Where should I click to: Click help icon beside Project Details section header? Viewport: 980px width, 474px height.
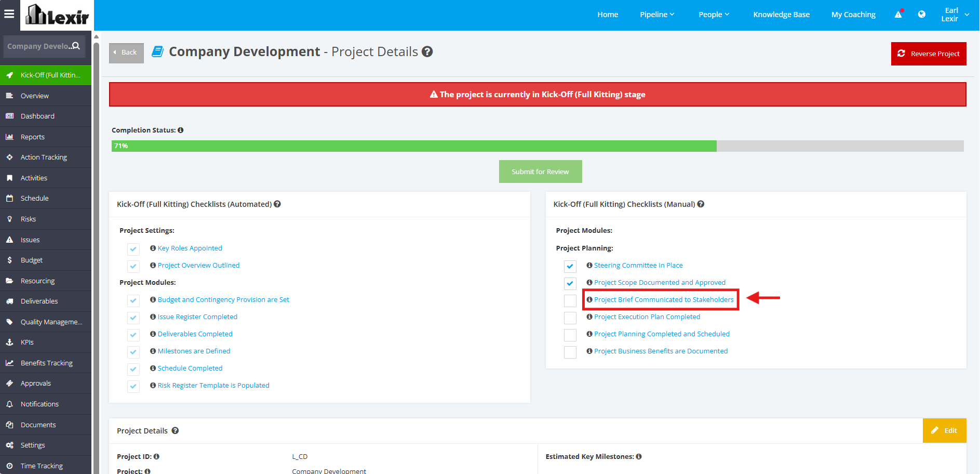[175, 430]
